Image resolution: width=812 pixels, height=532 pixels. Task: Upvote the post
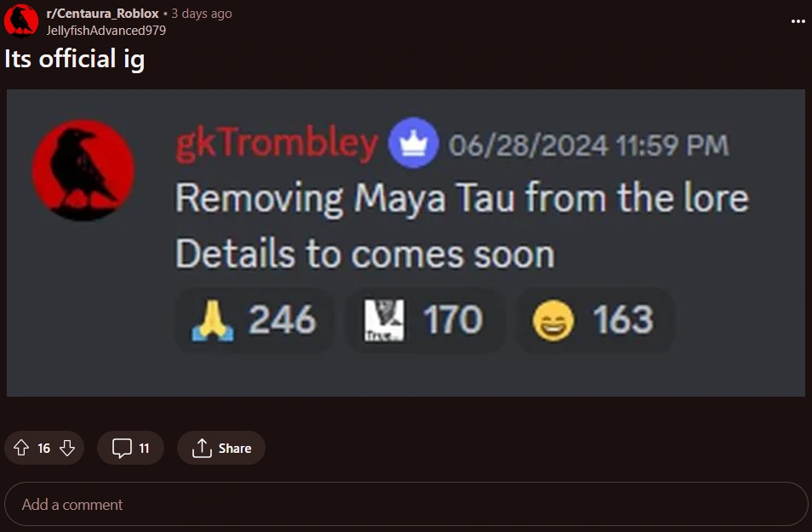(x=21, y=448)
